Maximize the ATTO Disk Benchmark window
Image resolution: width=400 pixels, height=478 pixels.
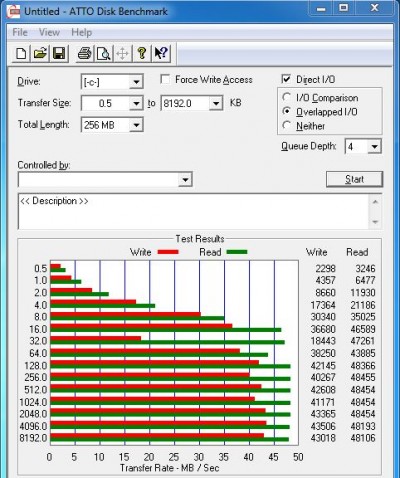tap(343, 8)
